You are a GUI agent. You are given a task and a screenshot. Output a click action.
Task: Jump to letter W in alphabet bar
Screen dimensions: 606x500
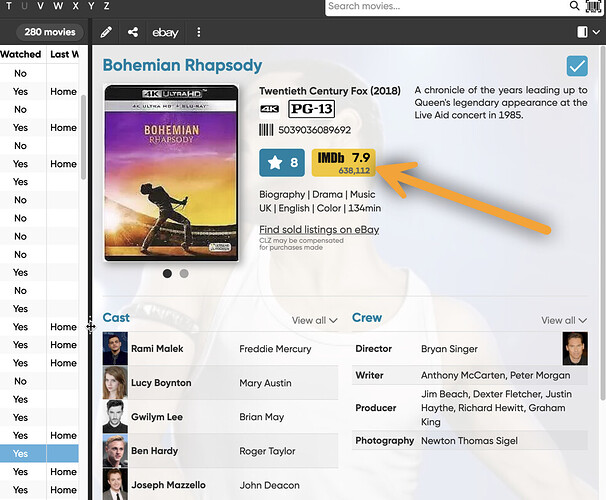coord(58,6)
